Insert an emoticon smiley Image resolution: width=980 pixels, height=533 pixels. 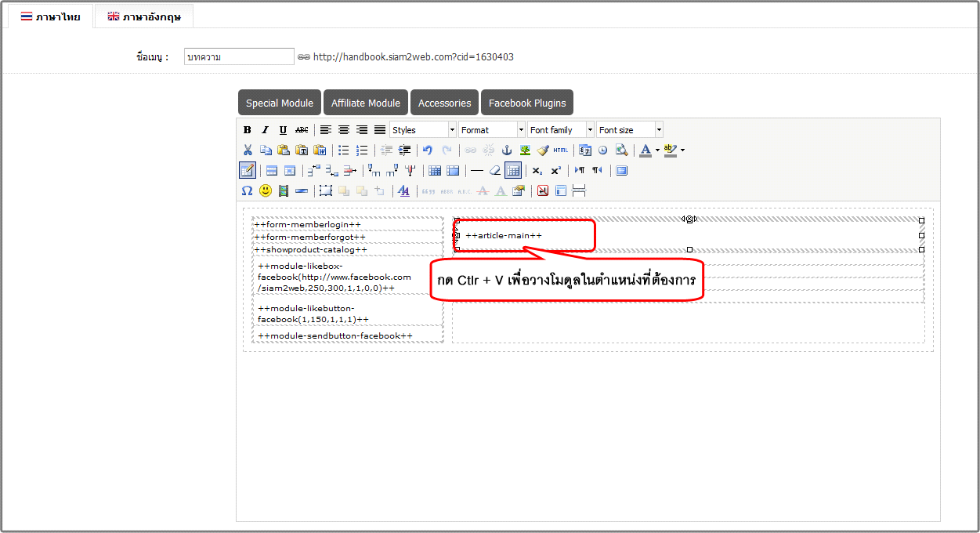point(266,190)
